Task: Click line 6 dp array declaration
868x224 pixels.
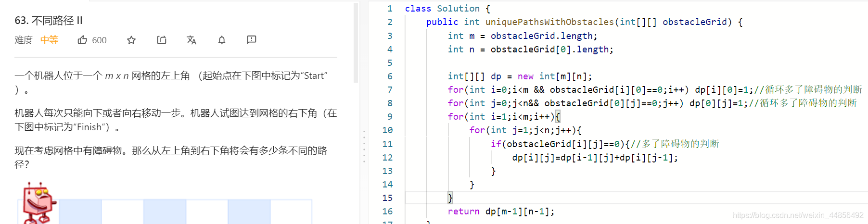Action: point(520,76)
